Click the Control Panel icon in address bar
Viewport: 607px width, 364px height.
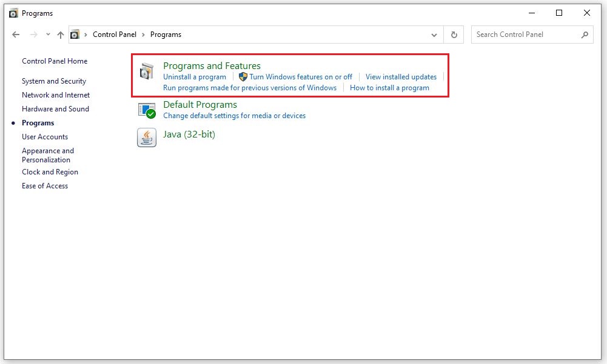75,35
